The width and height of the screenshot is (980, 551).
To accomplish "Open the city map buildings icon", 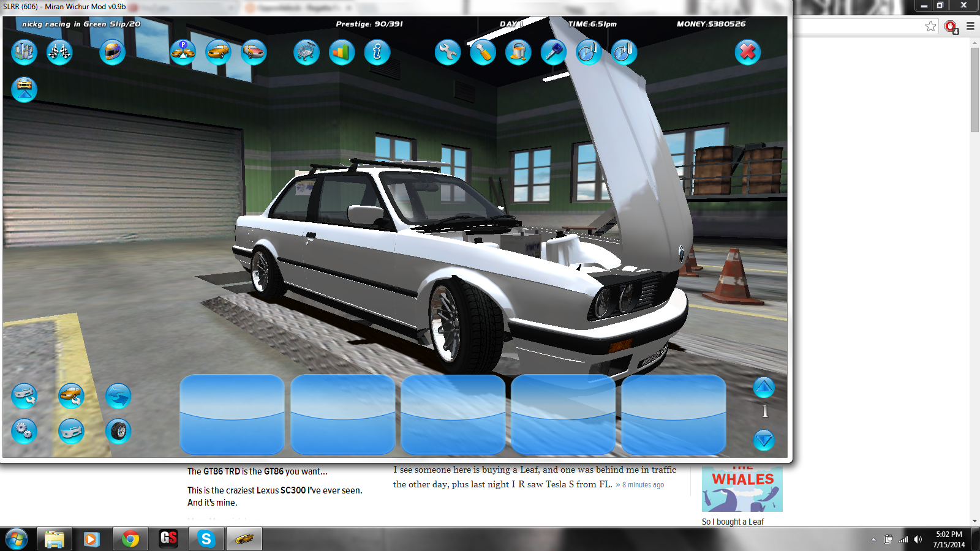I will (24, 52).
